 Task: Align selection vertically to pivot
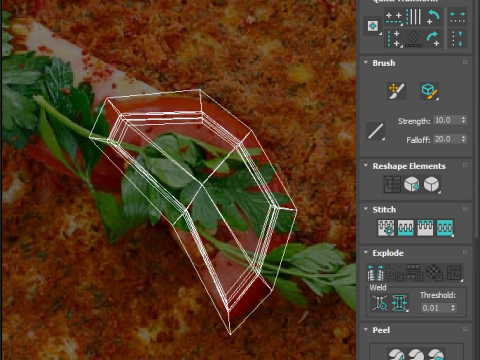point(394,38)
